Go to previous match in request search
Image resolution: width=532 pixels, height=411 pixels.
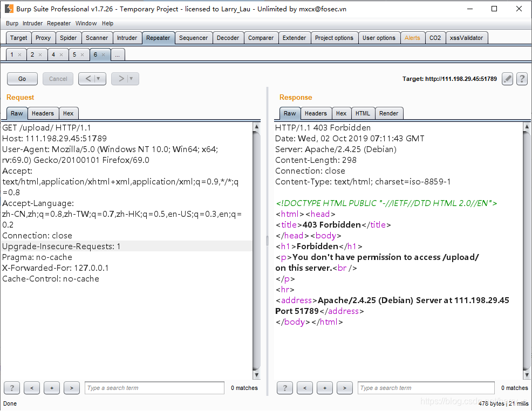(32, 388)
